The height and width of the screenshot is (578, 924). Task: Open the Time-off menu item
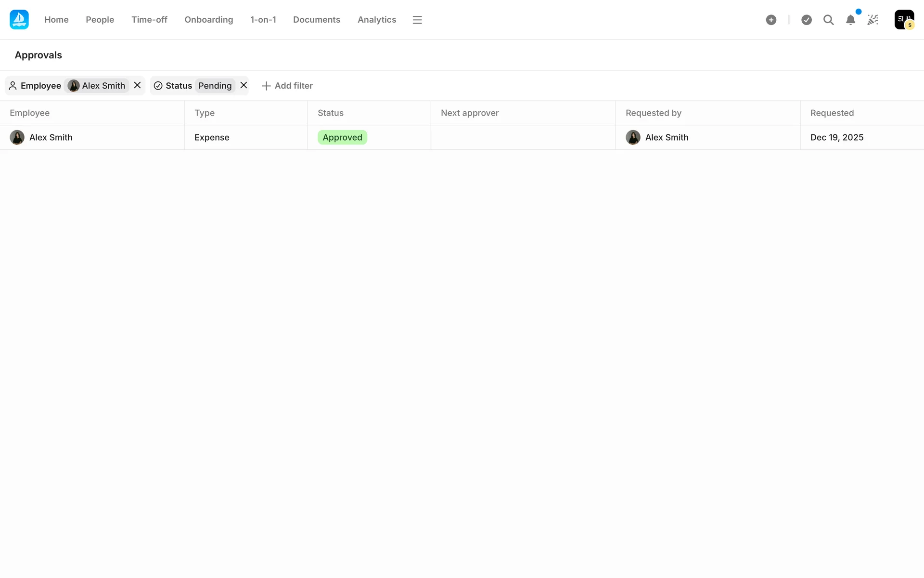pyautogui.click(x=149, y=20)
